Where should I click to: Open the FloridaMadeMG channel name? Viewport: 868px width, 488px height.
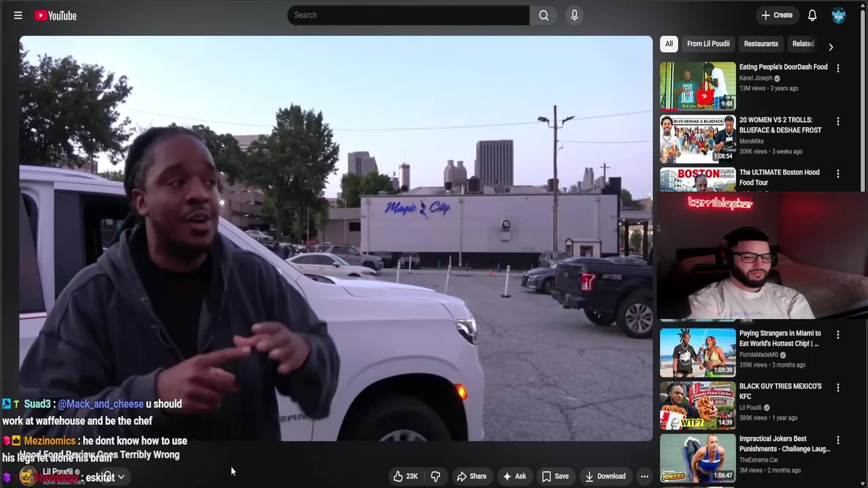tap(759, 354)
